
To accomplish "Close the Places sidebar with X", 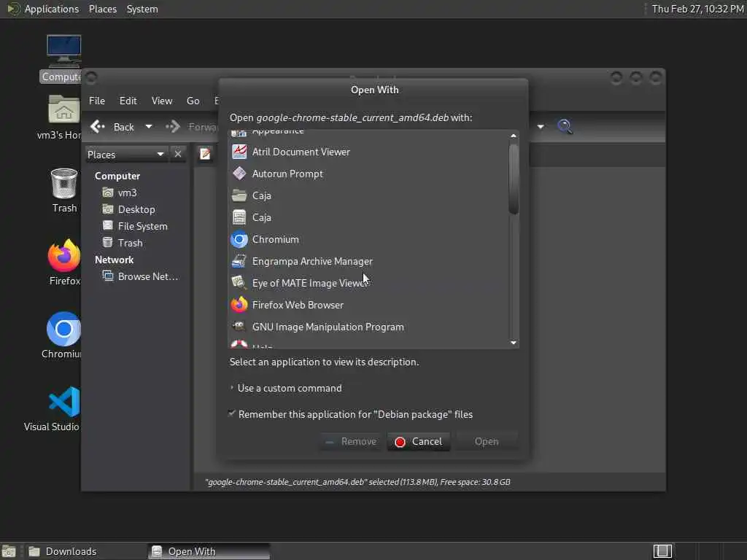I will 178,155.
